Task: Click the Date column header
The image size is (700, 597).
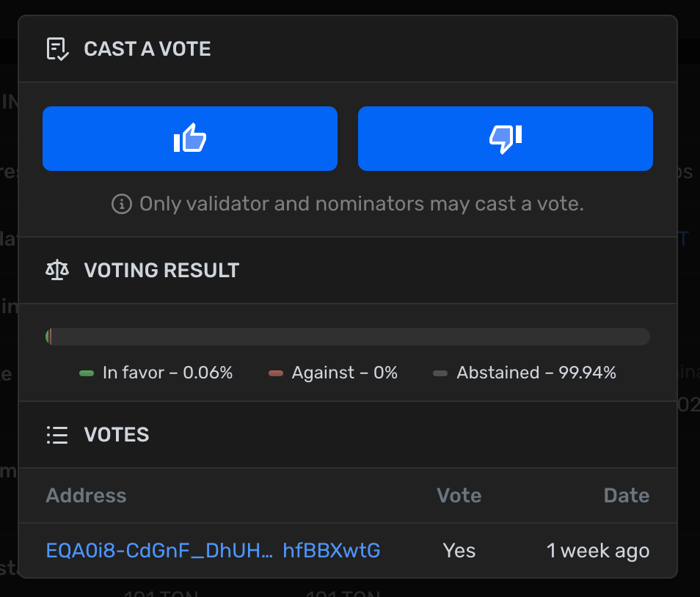Action: [x=626, y=496]
